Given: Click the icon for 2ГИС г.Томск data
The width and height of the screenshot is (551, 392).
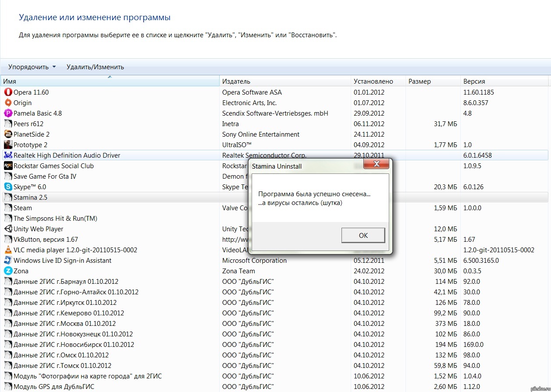Looking at the screenshot, I should pyautogui.click(x=8, y=365).
